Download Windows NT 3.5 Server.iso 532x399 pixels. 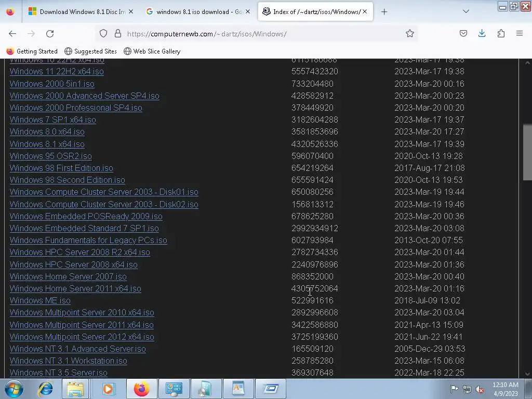[x=59, y=373]
